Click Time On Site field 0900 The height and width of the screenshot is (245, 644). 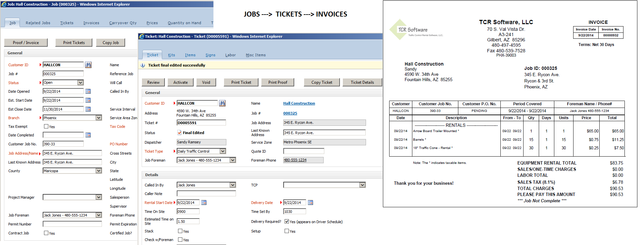click(188, 211)
